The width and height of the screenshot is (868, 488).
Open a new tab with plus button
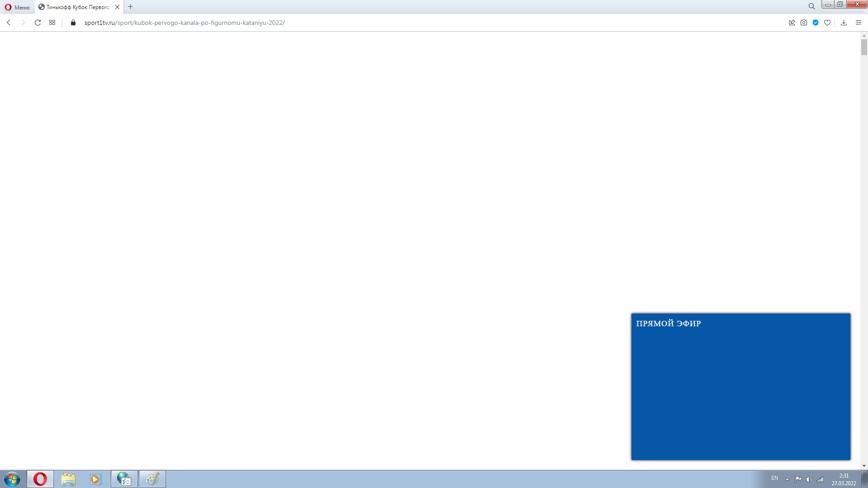pos(131,7)
